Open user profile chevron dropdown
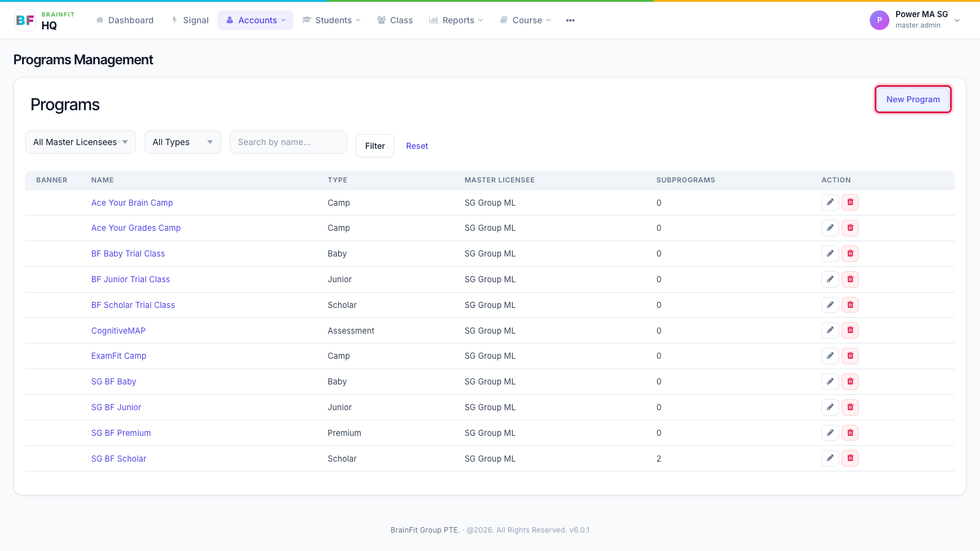The image size is (980, 551). click(957, 20)
